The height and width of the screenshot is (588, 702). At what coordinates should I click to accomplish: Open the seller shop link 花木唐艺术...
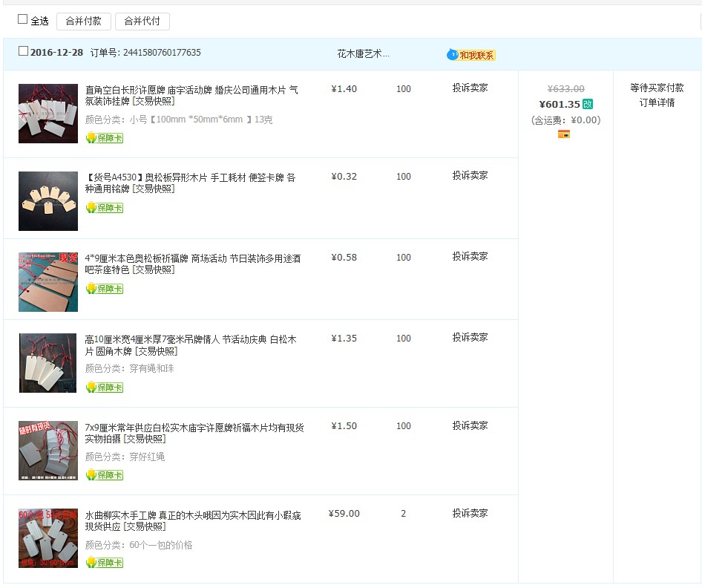coord(363,53)
